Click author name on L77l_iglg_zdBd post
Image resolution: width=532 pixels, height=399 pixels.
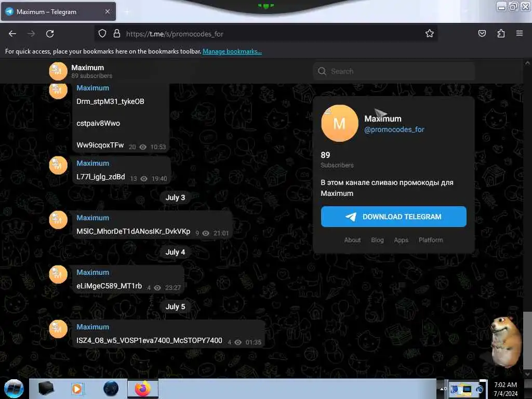[x=92, y=163]
